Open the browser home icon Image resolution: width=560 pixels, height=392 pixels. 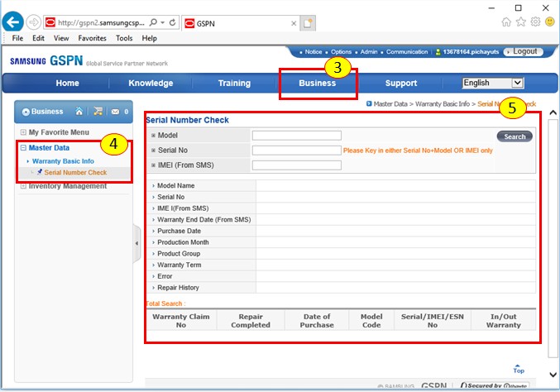pos(506,22)
